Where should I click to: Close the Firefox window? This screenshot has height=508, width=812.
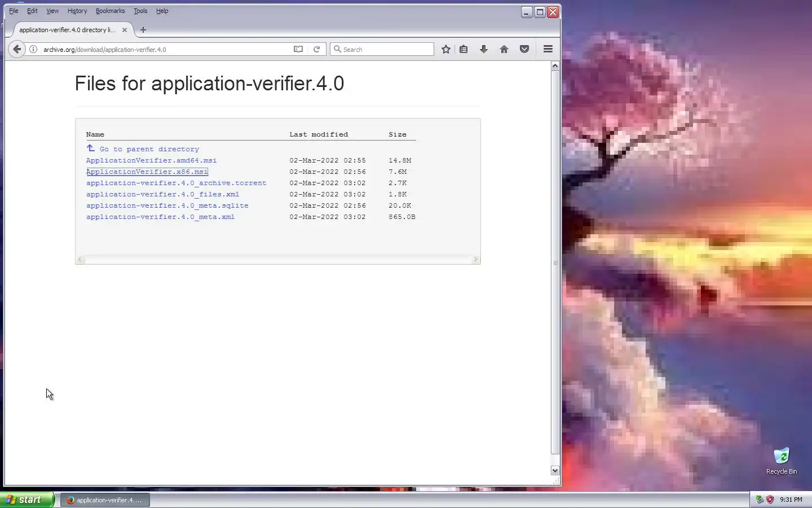click(553, 12)
